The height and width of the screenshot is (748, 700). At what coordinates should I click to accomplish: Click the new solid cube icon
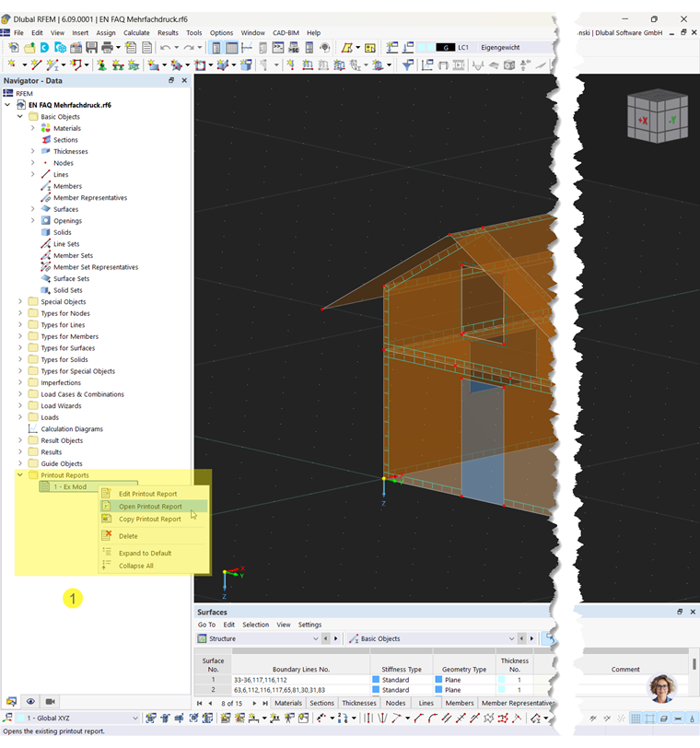click(246, 64)
